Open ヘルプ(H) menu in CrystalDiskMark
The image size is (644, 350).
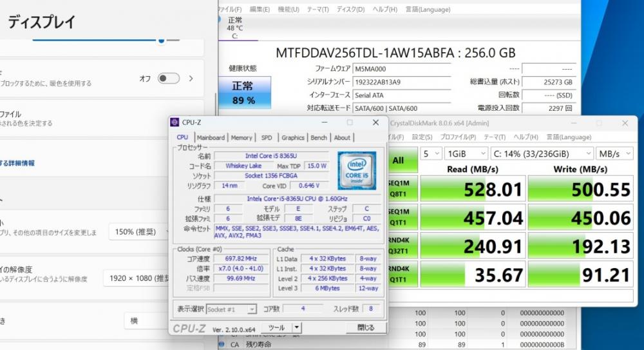tap(526, 137)
